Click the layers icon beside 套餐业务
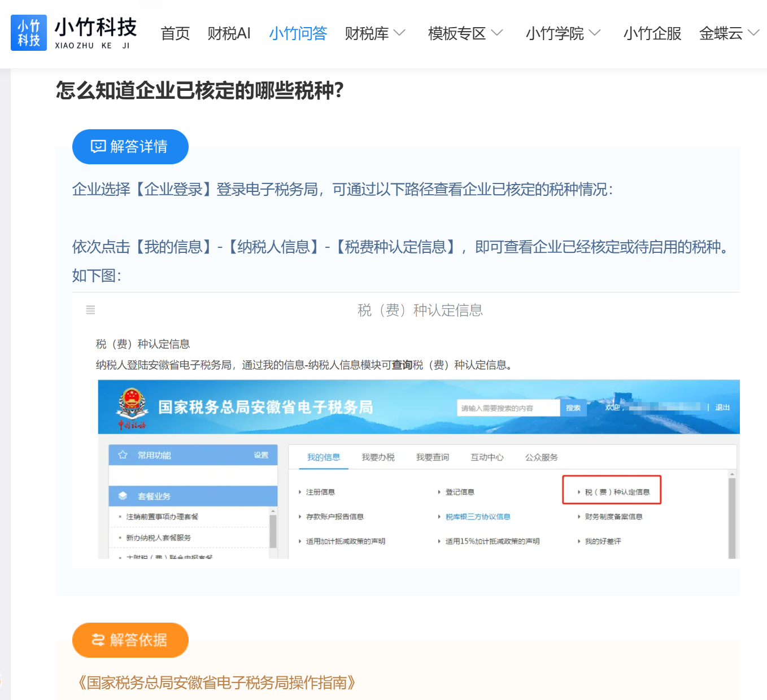This screenshot has width=767, height=700. (123, 496)
